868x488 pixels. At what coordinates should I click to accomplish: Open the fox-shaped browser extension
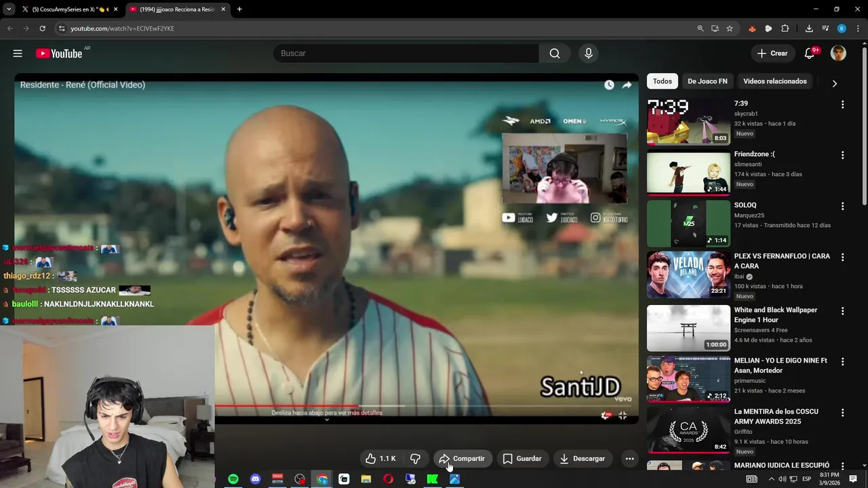pos(752,28)
